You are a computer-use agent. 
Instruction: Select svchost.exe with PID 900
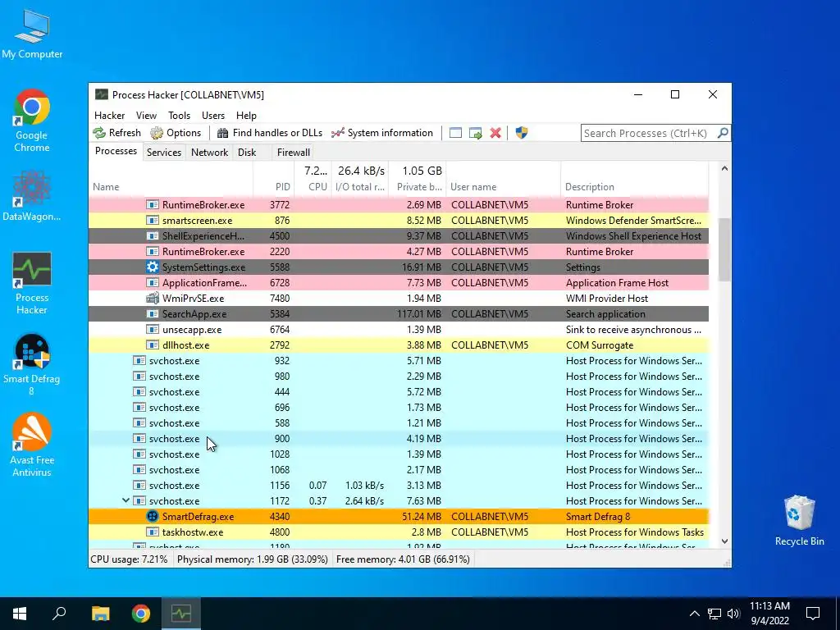point(399,438)
